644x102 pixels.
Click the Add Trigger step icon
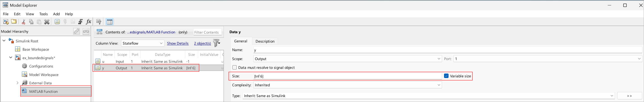[81, 22]
